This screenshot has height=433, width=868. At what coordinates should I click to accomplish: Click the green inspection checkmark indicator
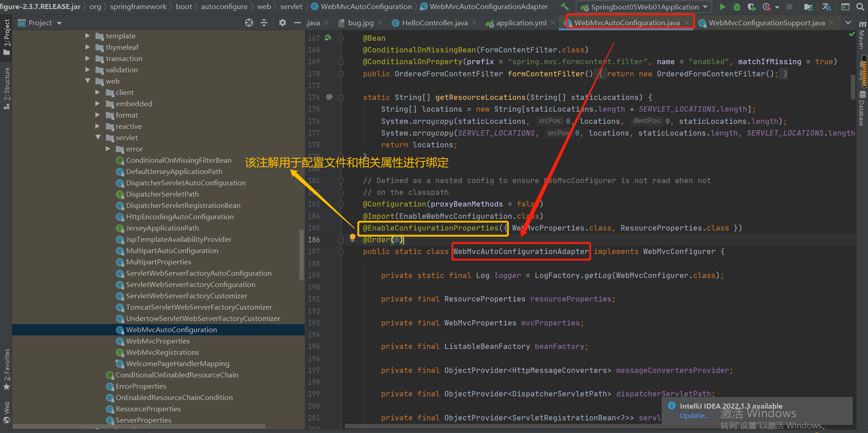[852, 34]
